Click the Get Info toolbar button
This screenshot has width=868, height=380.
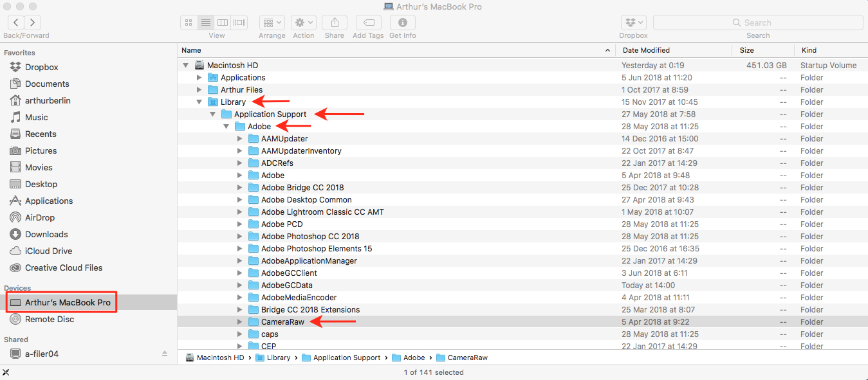point(403,23)
